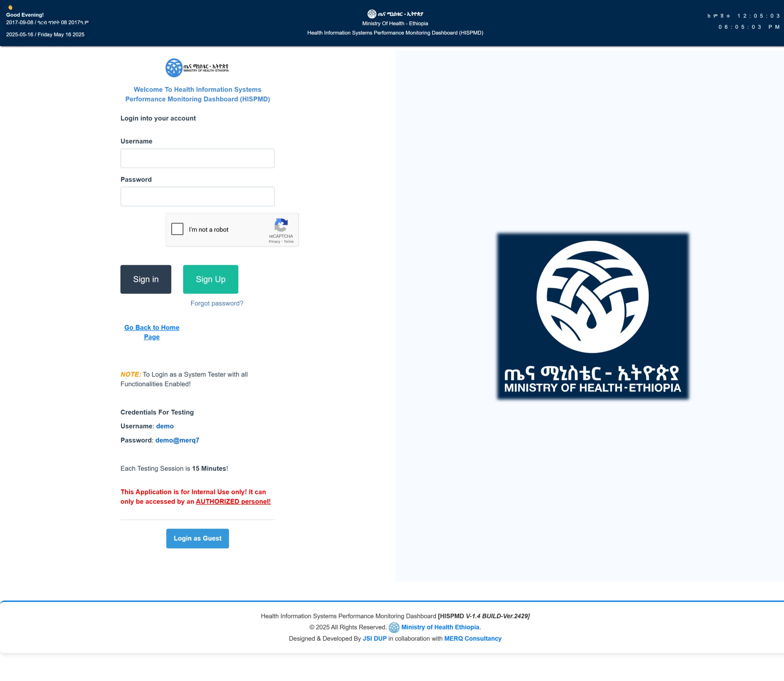Click the reCAPTCHA logo icon
This screenshot has width=784, height=681.
point(281,225)
